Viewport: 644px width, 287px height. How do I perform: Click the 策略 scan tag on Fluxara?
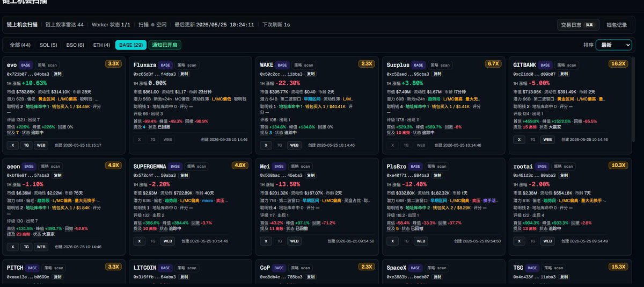187,64
